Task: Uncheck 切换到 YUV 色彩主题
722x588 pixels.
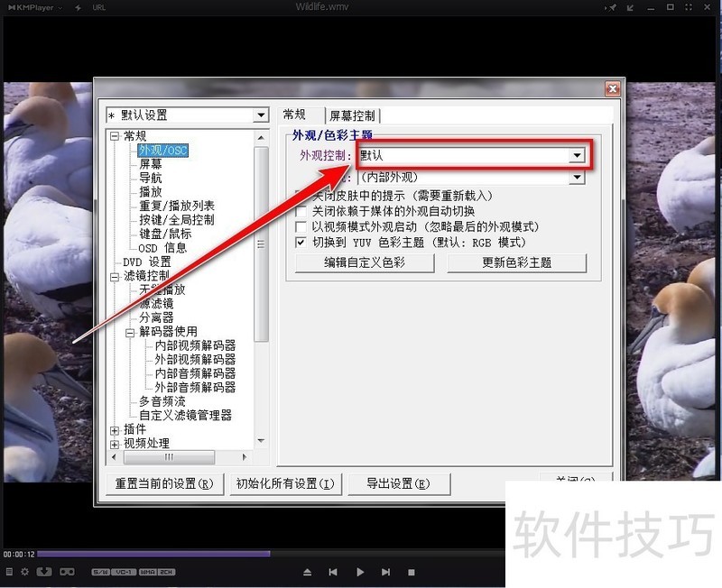Action: point(301,241)
